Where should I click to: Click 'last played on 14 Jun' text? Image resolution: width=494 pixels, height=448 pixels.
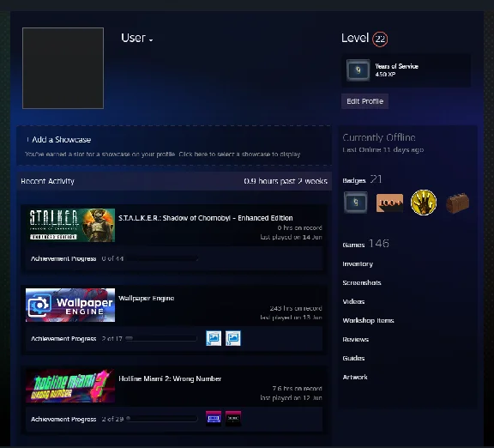291,237
